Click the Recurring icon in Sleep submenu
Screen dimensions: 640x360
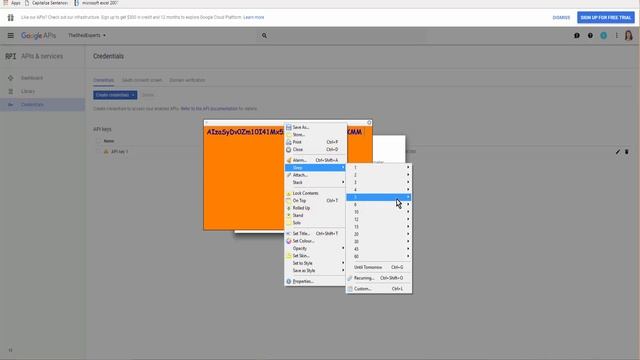[x=350, y=278]
